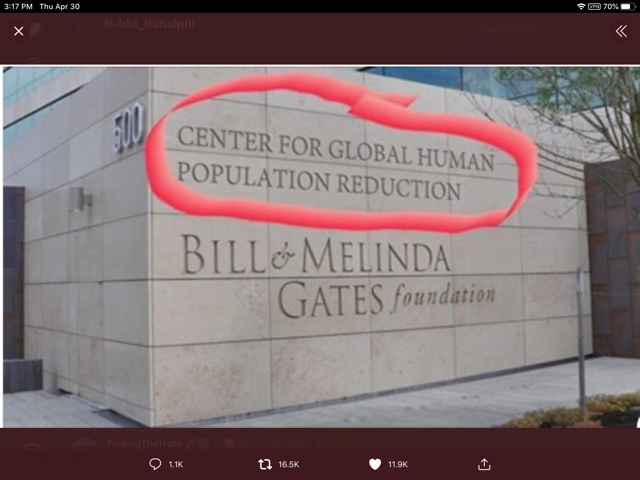
Task: Click the 1.1K replies count
Action: (x=176, y=464)
